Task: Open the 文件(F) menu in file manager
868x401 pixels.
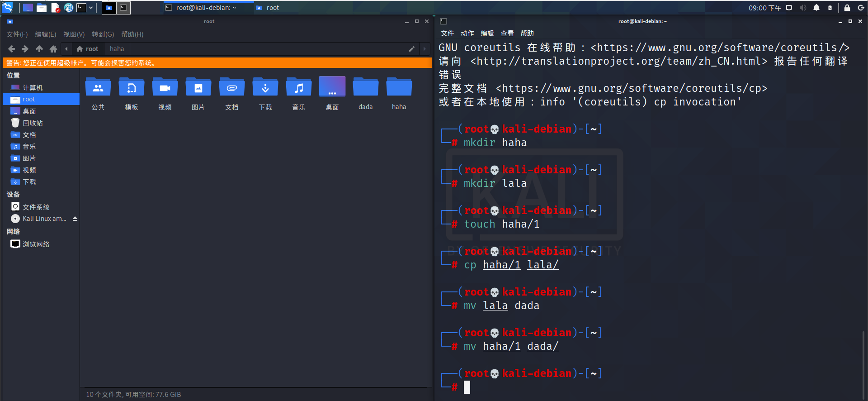Action: point(17,34)
